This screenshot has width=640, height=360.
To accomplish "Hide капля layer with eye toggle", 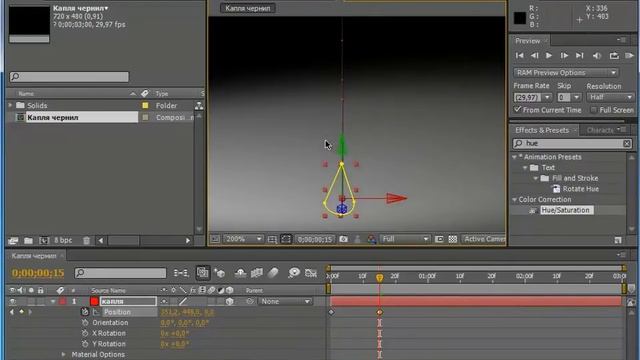I will pyautogui.click(x=12, y=302).
